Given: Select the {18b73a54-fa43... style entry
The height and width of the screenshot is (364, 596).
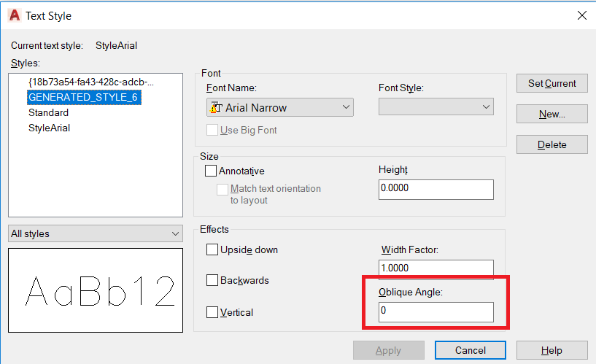Looking at the screenshot, I should [x=91, y=82].
